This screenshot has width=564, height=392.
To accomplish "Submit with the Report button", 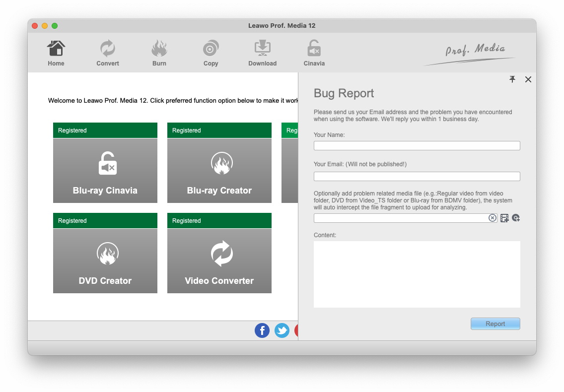I will tap(495, 324).
